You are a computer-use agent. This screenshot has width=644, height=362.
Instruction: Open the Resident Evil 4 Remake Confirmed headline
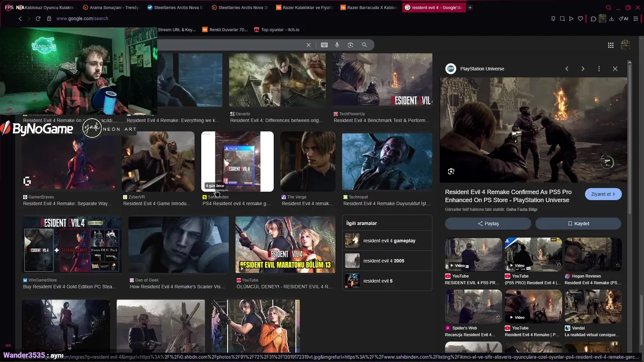(508, 196)
